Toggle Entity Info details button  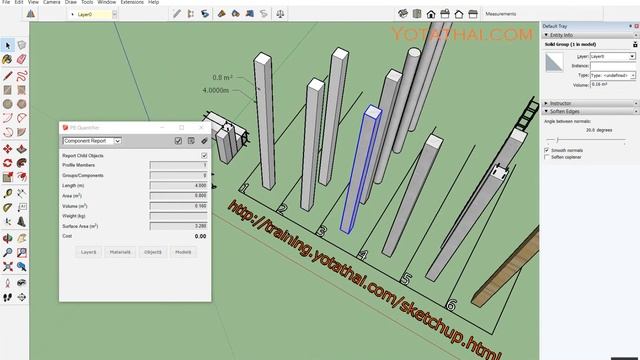(x=635, y=44)
